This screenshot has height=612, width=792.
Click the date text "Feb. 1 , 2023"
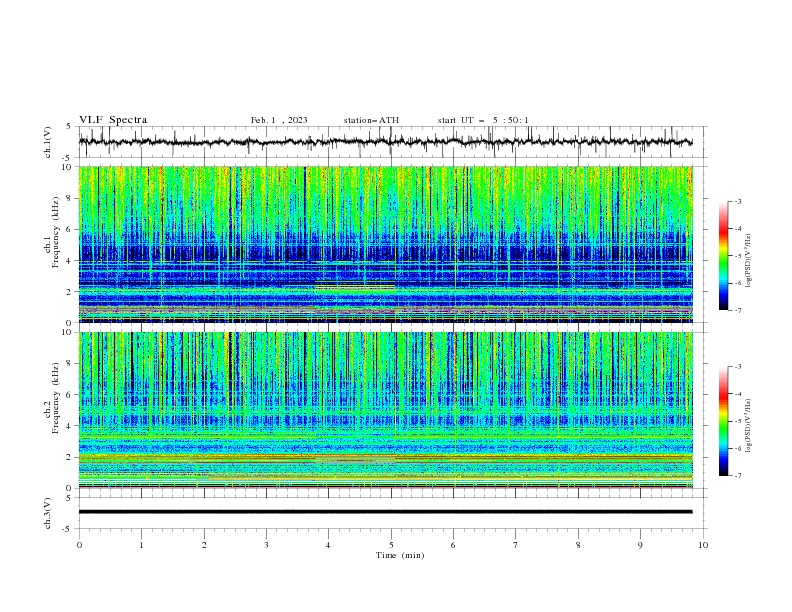pyautogui.click(x=279, y=120)
